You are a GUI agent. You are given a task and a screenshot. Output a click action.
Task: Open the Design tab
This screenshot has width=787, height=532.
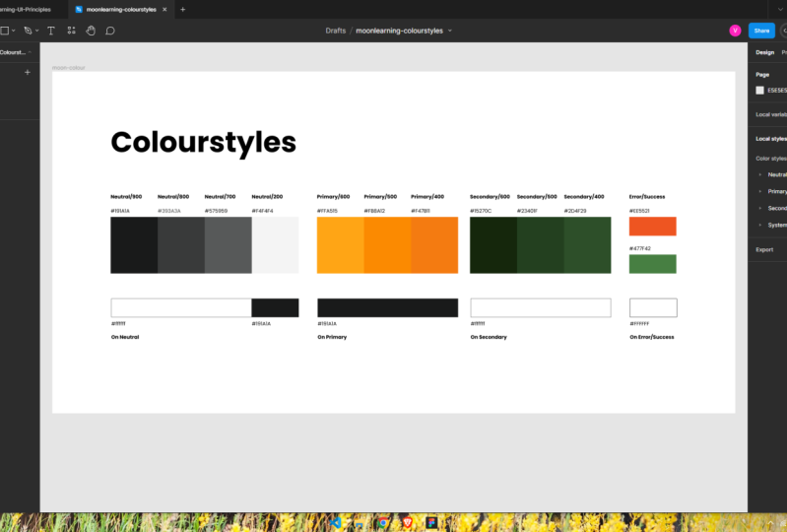(764, 52)
